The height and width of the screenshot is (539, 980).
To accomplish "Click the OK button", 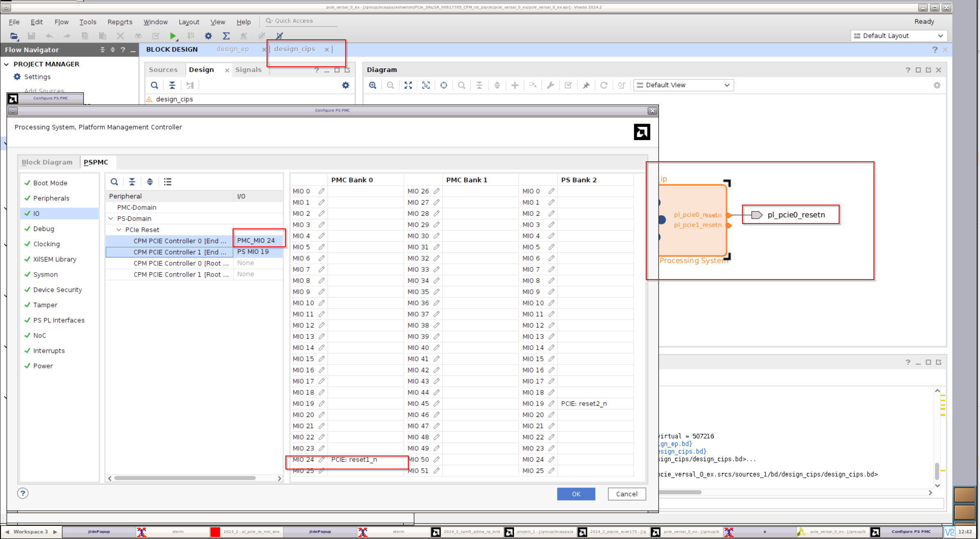I will point(576,494).
